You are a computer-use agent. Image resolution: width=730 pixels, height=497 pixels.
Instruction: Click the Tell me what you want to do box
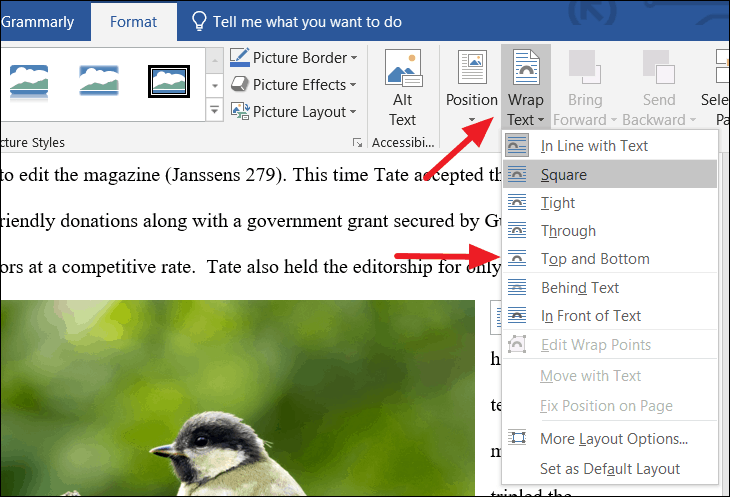[x=307, y=22]
